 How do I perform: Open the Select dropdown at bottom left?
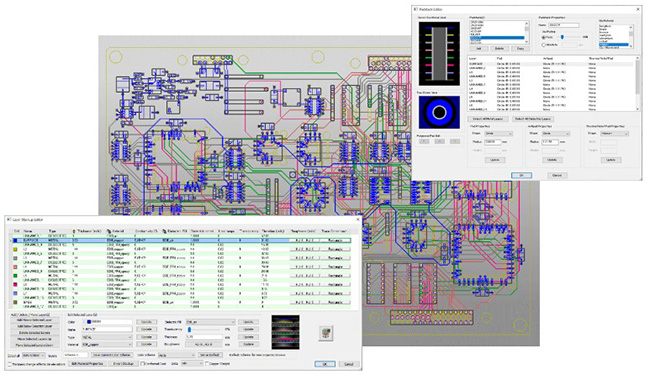[33, 355]
